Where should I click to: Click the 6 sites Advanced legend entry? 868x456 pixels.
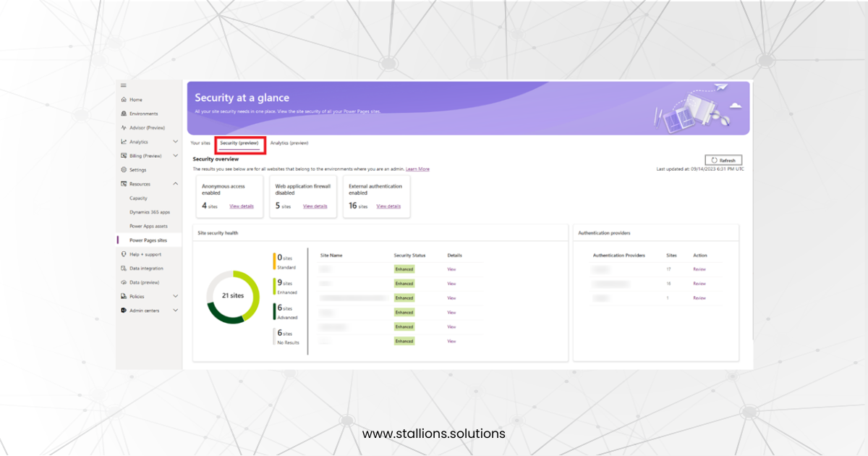point(286,312)
